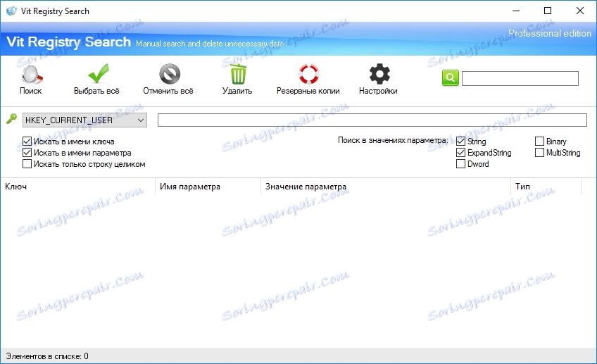597x364 pixels.
Task: Uncheck the ExpandString value type
Action: click(460, 153)
